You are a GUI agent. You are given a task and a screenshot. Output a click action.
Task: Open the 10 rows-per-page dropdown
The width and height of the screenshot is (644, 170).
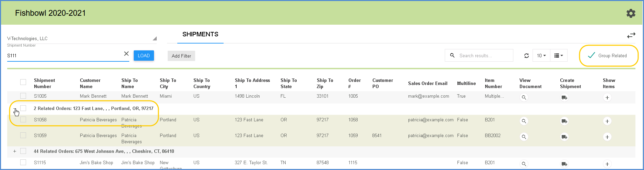point(541,56)
